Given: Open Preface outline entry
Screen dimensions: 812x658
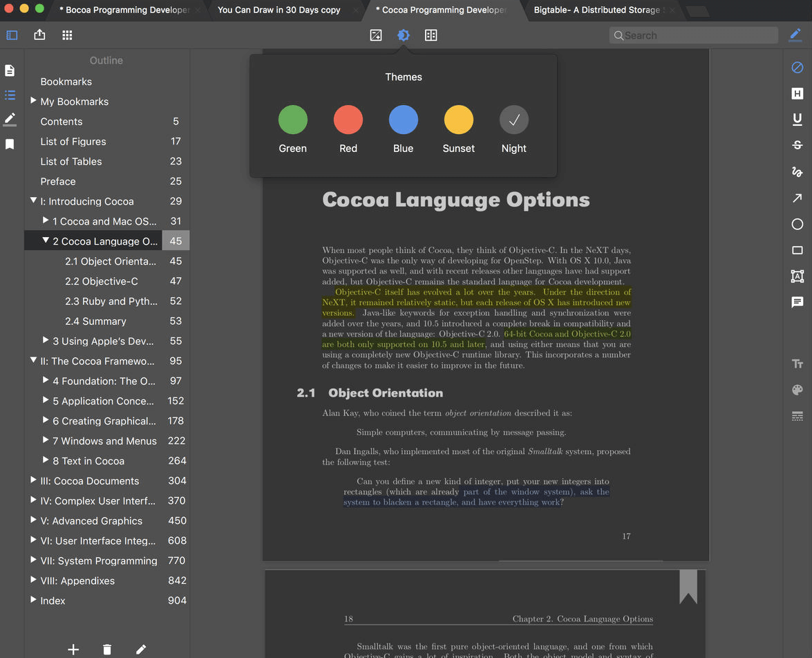Looking at the screenshot, I should pyautogui.click(x=106, y=181).
